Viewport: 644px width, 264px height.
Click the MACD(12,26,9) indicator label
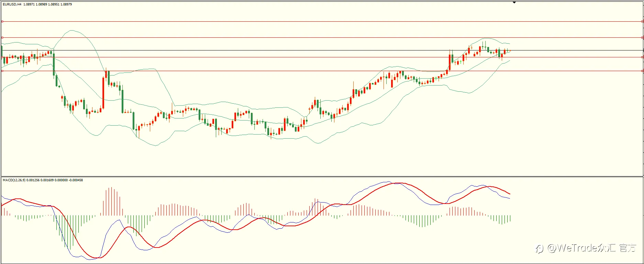(14, 180)
